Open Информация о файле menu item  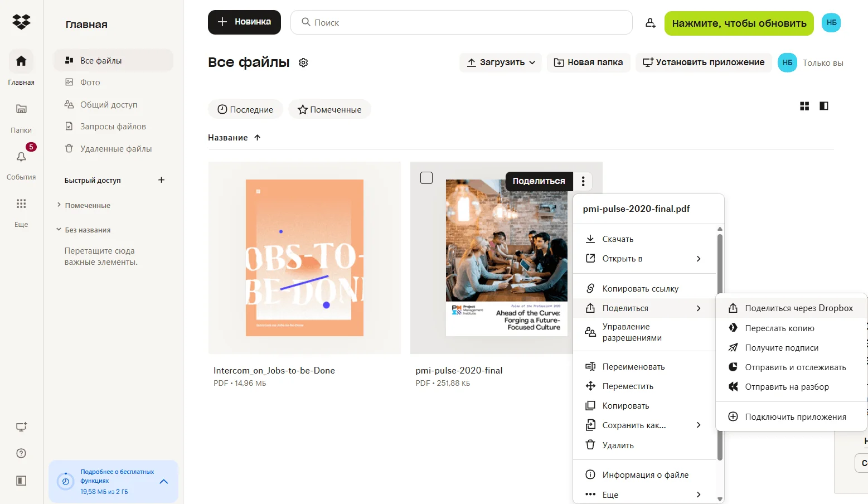coord(644,475)
